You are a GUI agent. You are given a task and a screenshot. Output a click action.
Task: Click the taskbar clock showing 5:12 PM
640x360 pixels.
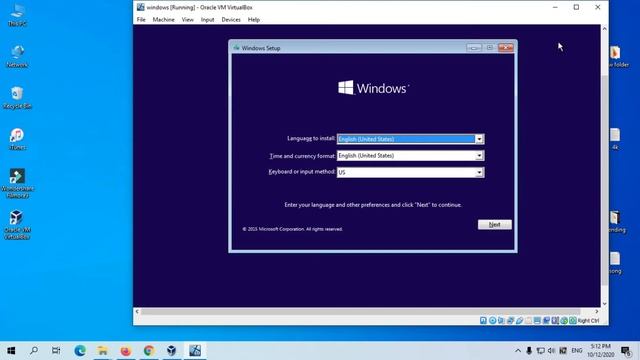pos(600,351)
